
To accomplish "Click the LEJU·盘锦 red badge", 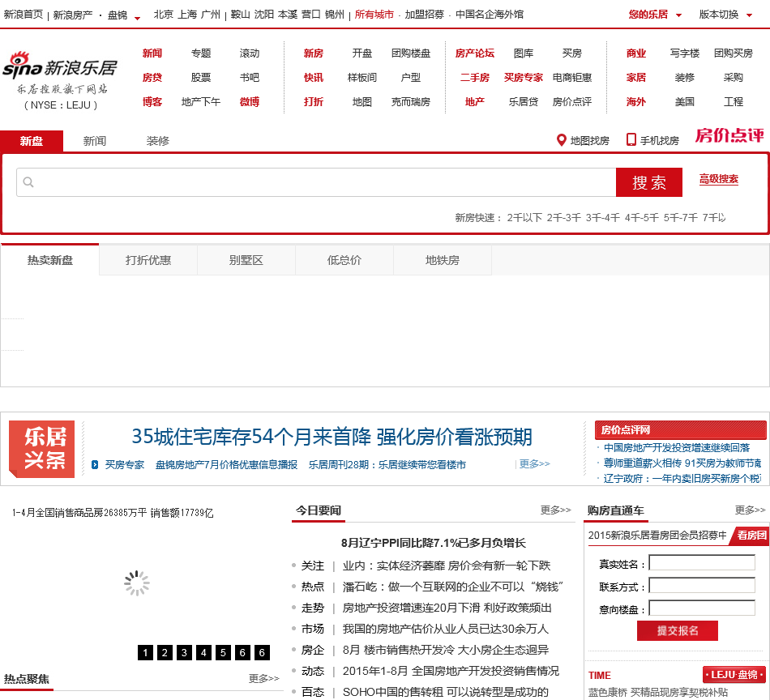I will [734, 674].
